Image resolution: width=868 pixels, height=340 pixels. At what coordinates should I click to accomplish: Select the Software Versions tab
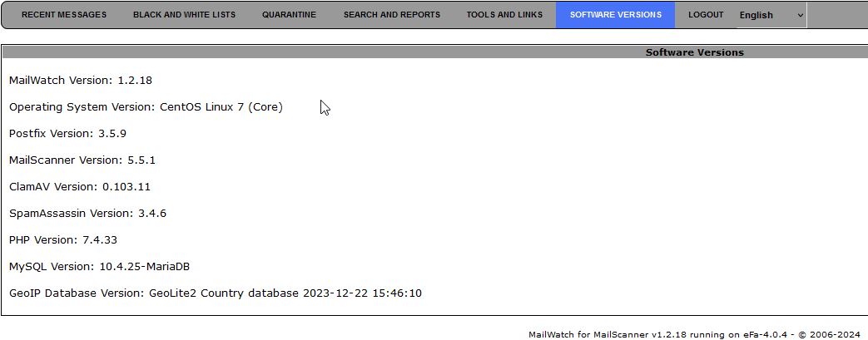tap(616, 15)
